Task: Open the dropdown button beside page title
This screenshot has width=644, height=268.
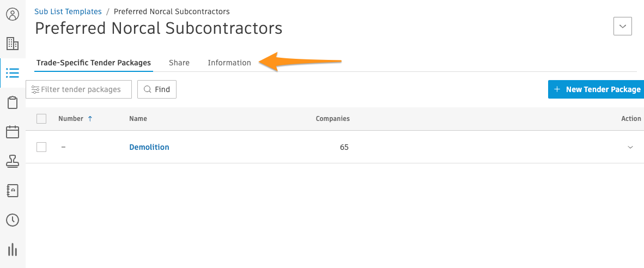Action: 622,26
